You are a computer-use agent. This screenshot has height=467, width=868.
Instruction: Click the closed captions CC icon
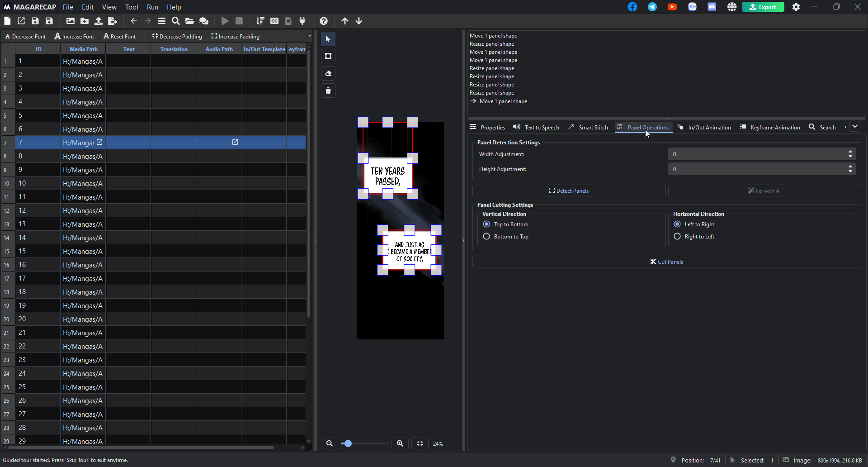pyautogui.click(x=274, y=21)
